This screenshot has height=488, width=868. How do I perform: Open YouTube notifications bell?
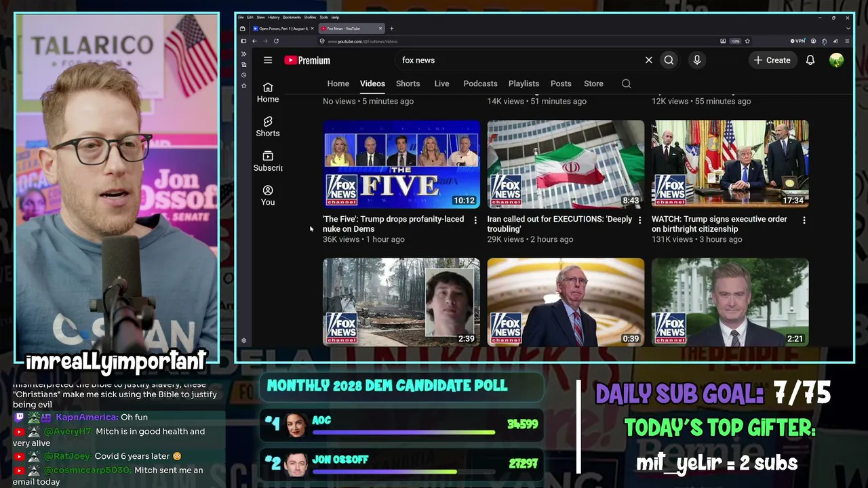point(810,60)
